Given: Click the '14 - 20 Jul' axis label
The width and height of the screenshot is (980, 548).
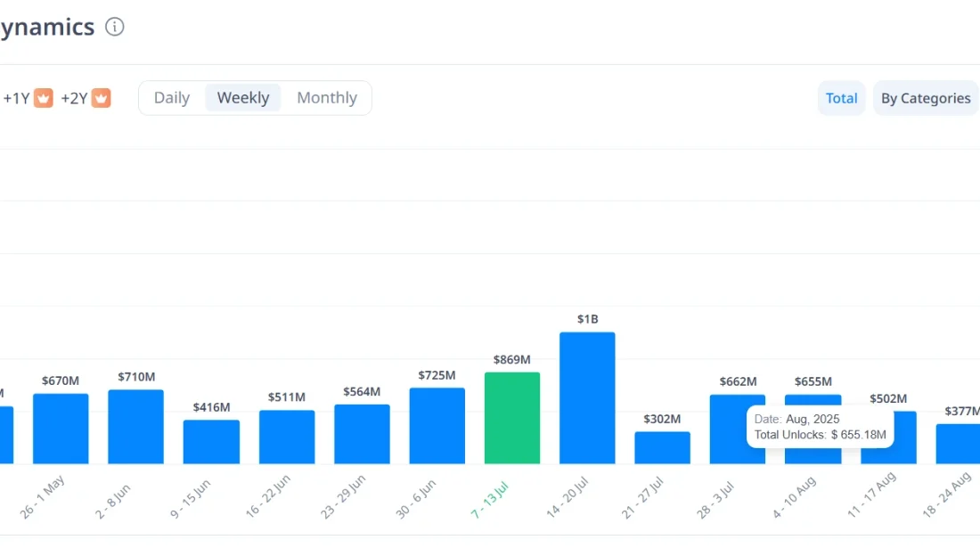Looking at the screenshot, I should (x=567, y=497).
